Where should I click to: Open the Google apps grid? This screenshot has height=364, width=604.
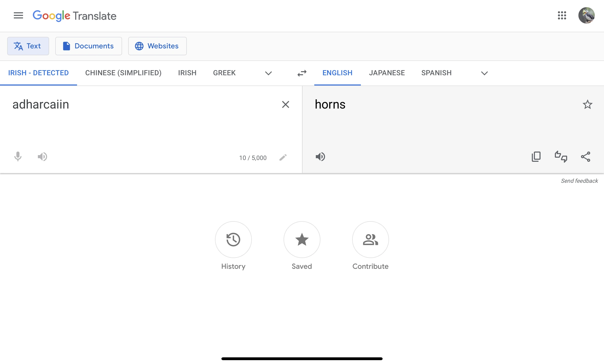point(562,16)
